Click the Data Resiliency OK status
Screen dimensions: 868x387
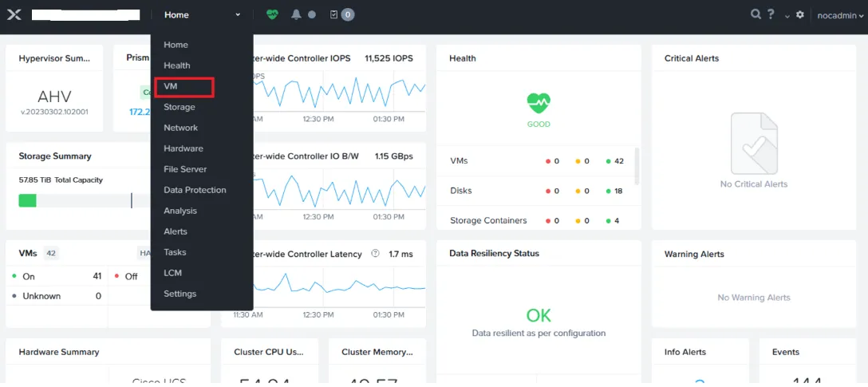[x=539, y=315]
